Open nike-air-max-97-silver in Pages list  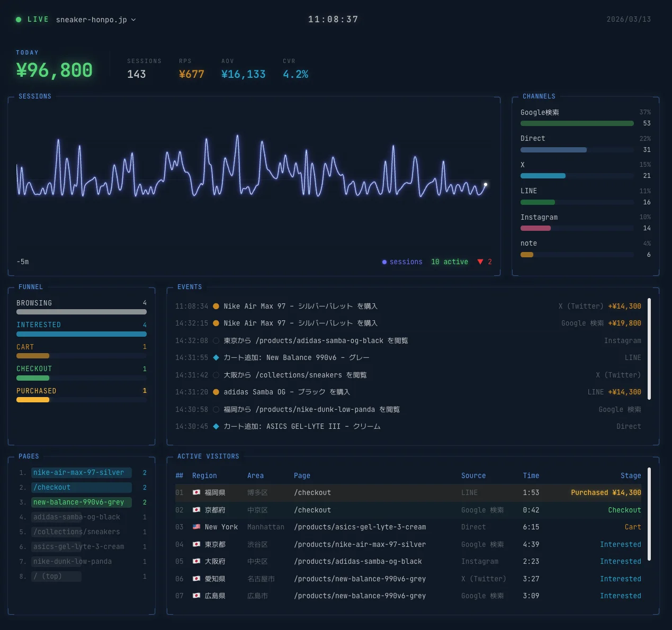(x=78, y=472)
